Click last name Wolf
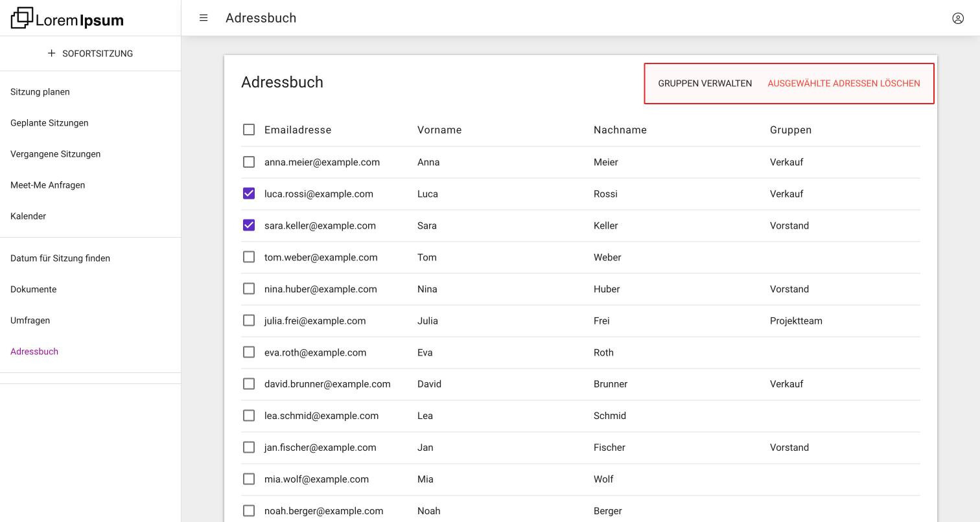Screen dimensions: 980x522 tap(603, 479)
